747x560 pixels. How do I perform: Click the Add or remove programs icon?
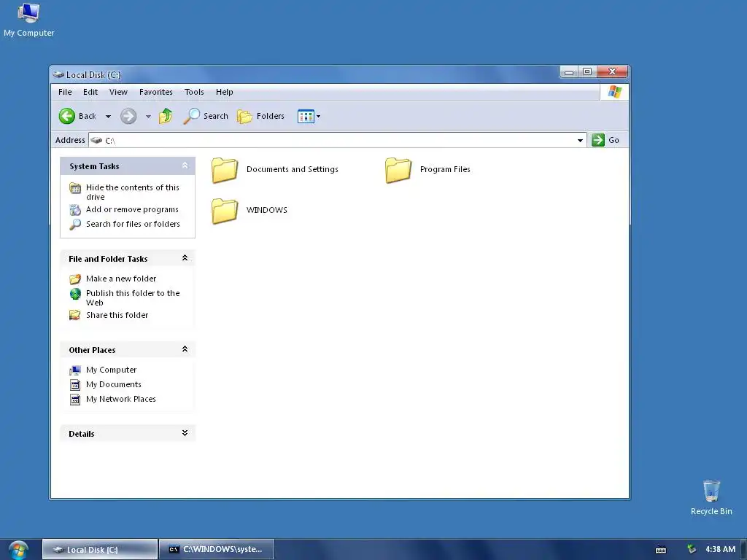click(x=75, y=209)
